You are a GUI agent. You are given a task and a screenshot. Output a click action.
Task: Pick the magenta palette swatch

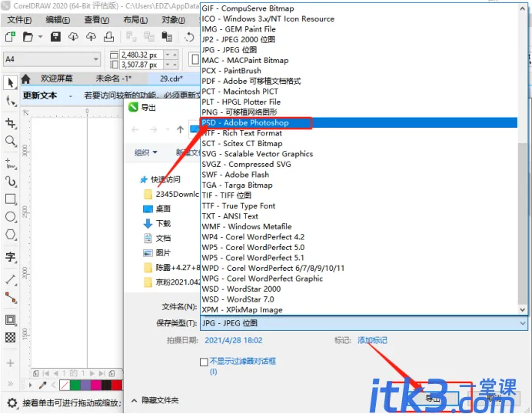coord(96,385)
